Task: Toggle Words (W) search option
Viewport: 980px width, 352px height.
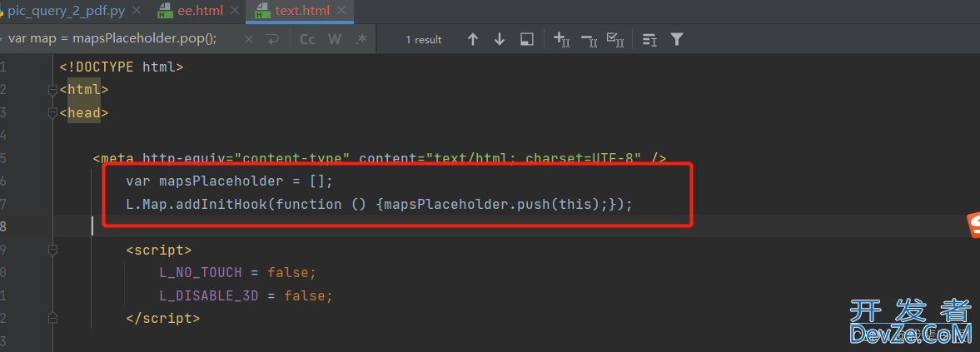Action: coord(335,39)
